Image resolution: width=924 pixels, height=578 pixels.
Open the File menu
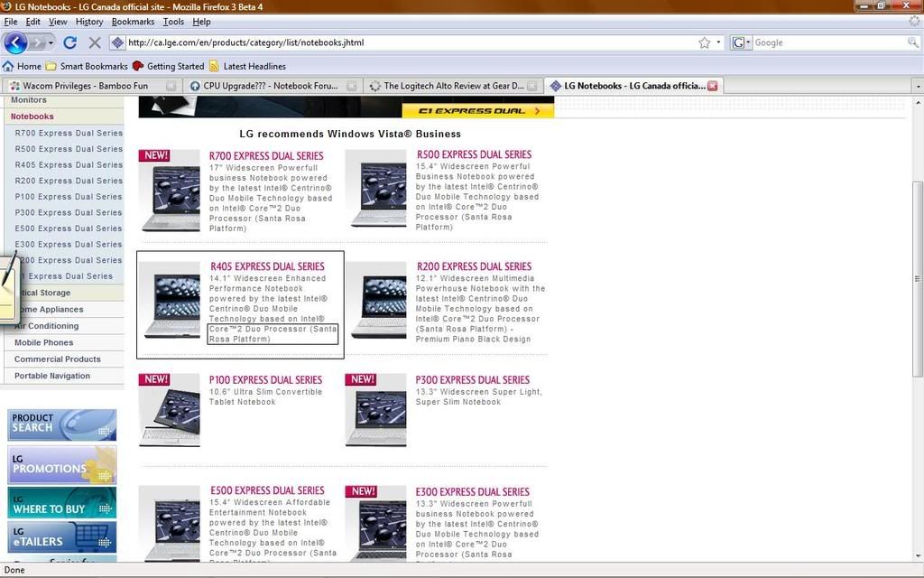pos(11,22)
